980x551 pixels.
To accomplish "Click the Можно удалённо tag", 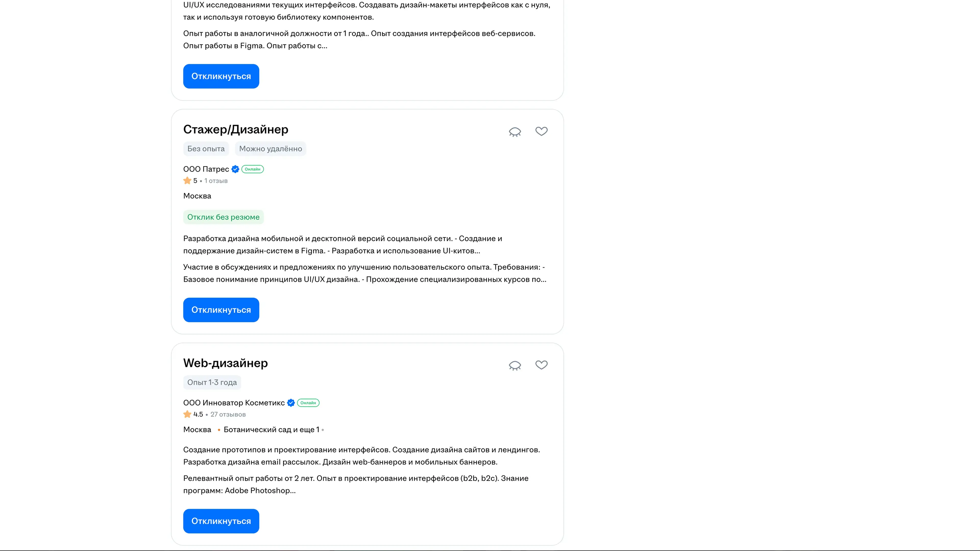I will click(x=271, y=149).
